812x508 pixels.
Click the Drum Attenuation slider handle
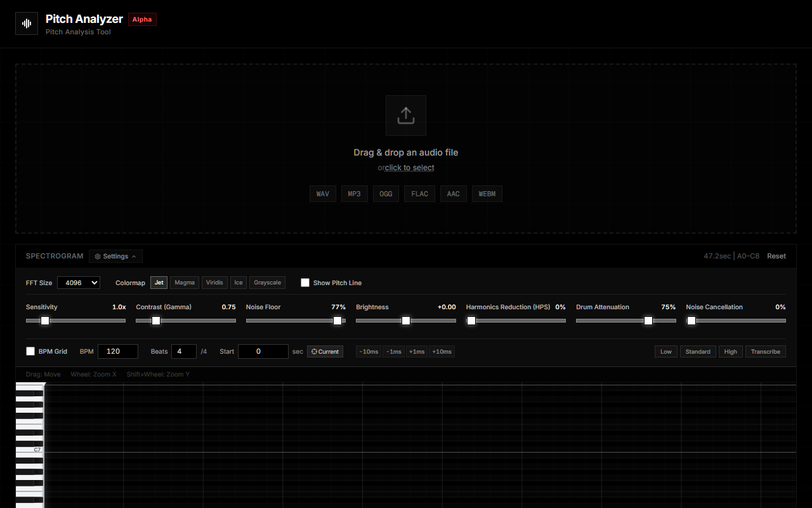point(648,321)
